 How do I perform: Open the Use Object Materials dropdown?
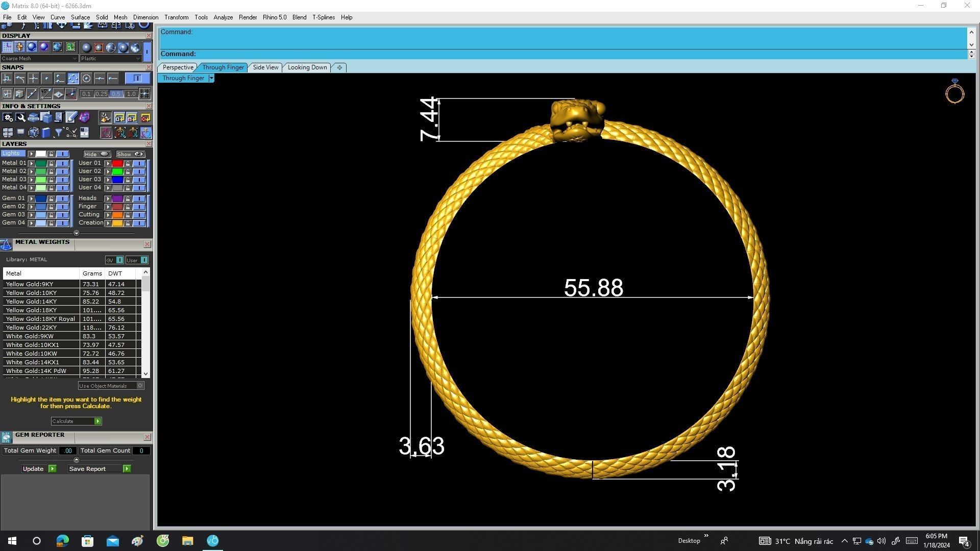click(111, 386)
